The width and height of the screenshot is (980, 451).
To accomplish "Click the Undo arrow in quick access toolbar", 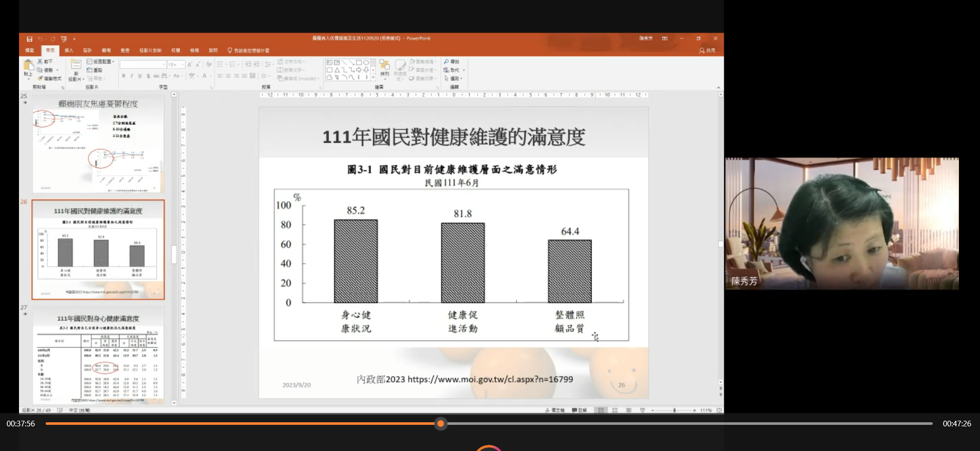I will click(x=41, y=39).
